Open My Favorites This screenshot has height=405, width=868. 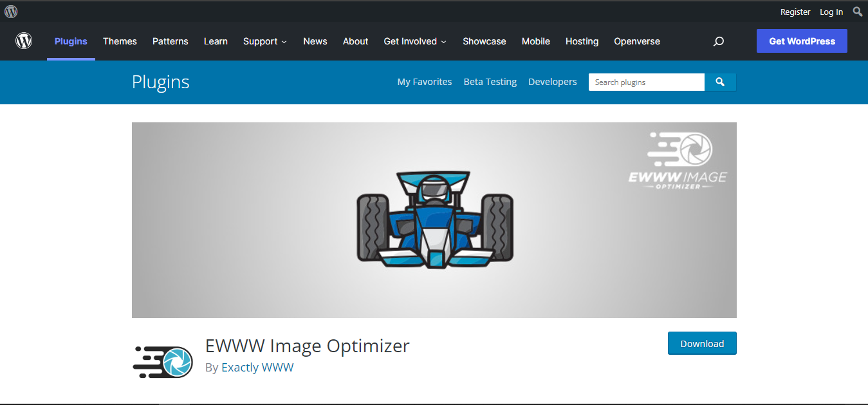(425, 82)
